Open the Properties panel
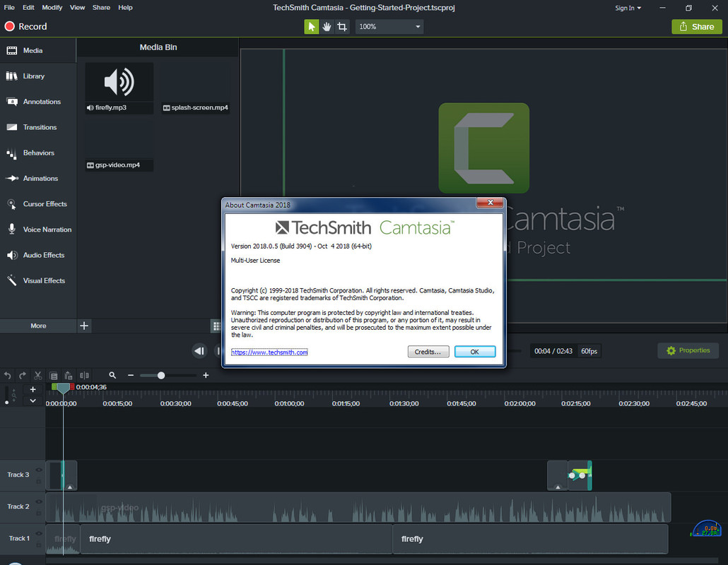 click(x=688, y=350)
